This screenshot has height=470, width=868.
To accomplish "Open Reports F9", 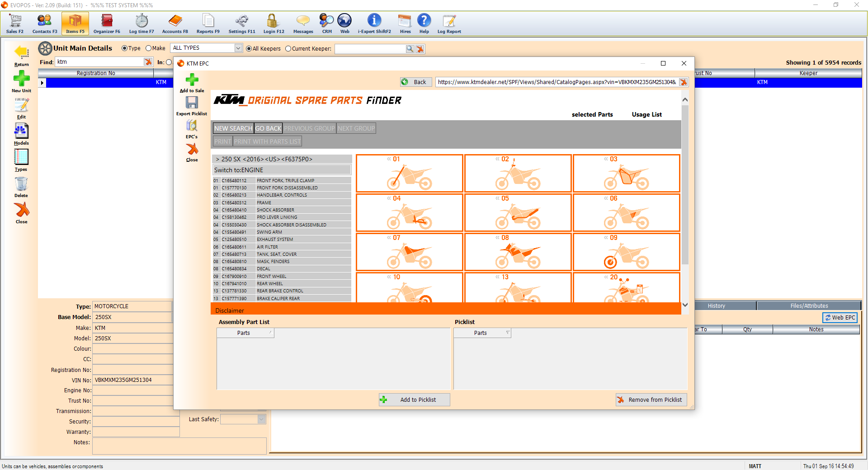I will (x=208, y=23).
